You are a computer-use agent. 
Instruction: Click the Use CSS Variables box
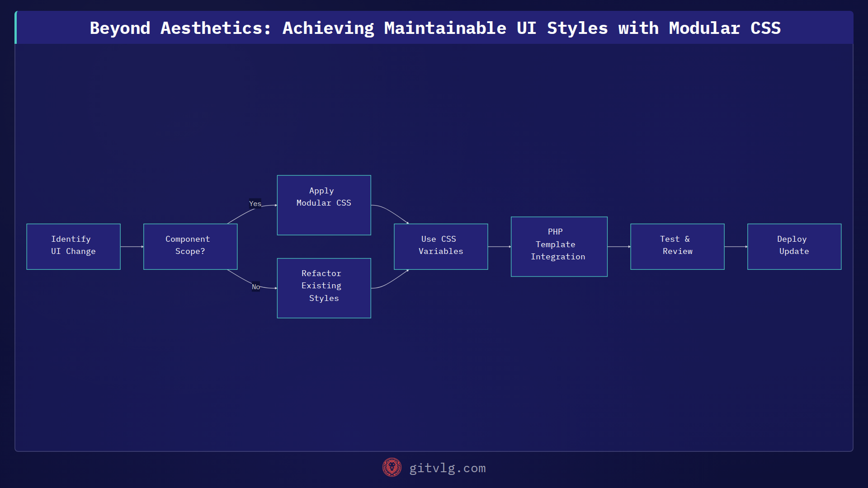441,247
